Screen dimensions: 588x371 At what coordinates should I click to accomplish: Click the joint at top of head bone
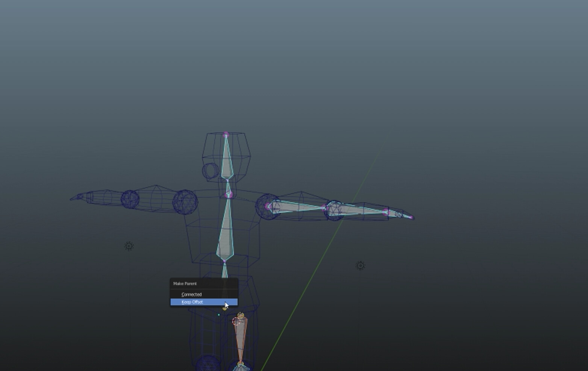click(226, 134)
